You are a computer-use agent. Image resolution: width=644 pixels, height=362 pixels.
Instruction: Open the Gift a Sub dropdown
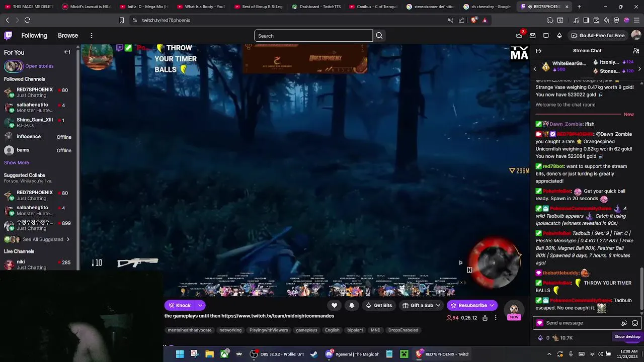(422, 305)
